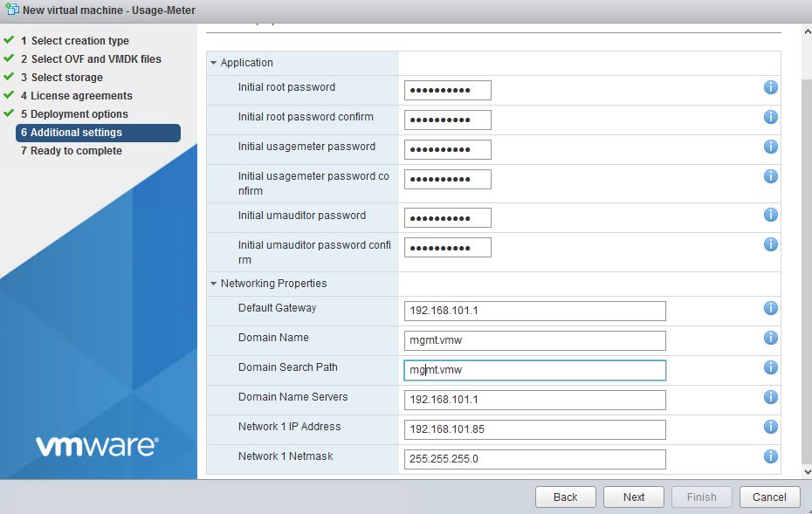This screenshot has height=514, width=812.
Task: Click the greyed-out Finish button
Action: coord(702,497)
